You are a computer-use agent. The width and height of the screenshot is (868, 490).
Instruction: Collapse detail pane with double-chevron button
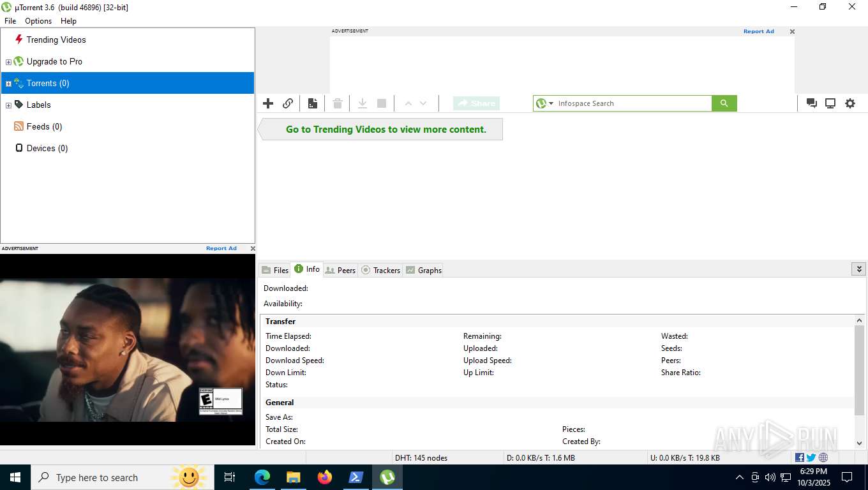[858, 269]
